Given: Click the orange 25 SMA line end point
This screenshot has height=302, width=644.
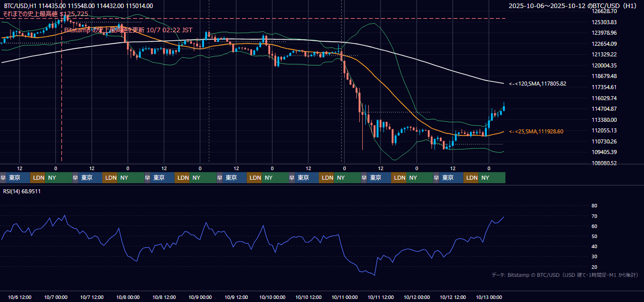Looking at the screenshot, I should (503, 131).
